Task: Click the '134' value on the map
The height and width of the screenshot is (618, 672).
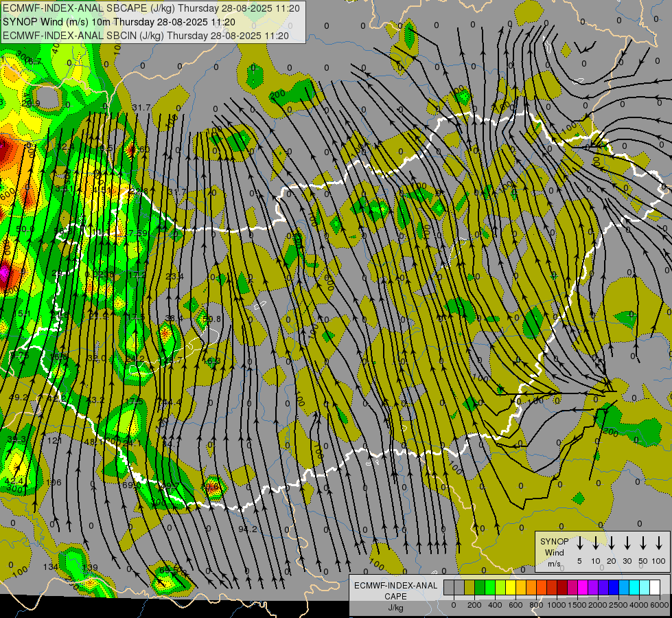Action: [x=51, y=567]
